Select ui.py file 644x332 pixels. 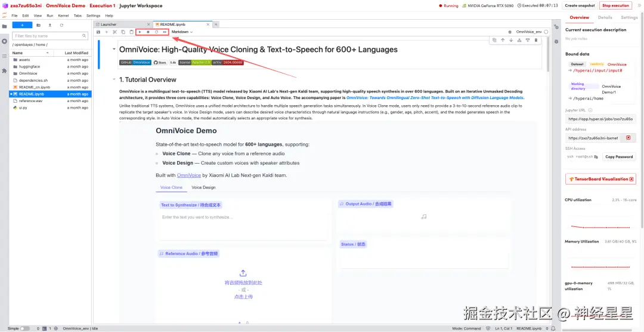[51, 108]
